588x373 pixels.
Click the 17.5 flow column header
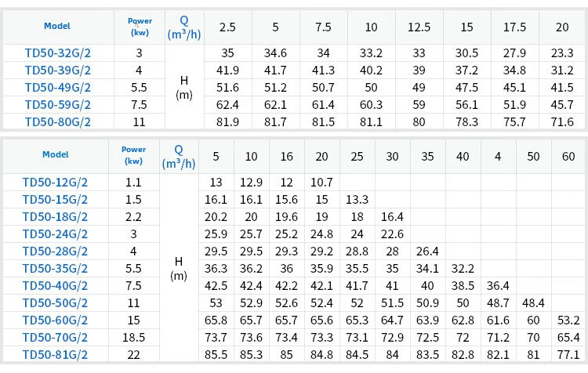coord(514,27)
